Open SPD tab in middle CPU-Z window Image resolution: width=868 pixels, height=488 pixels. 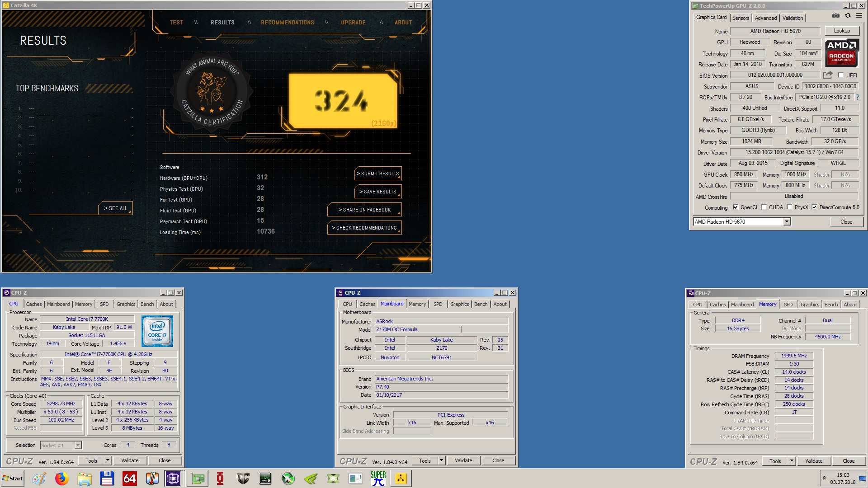(x=438, y=304)
